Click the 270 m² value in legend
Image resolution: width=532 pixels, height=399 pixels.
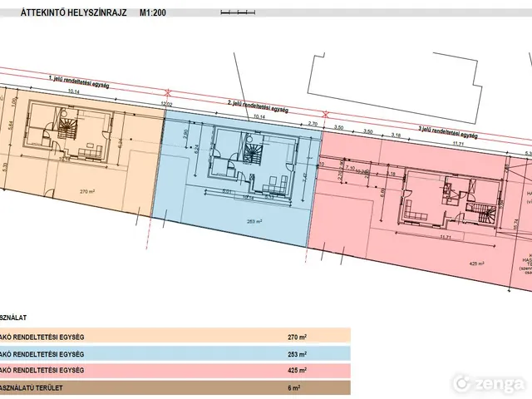[298, 337]
